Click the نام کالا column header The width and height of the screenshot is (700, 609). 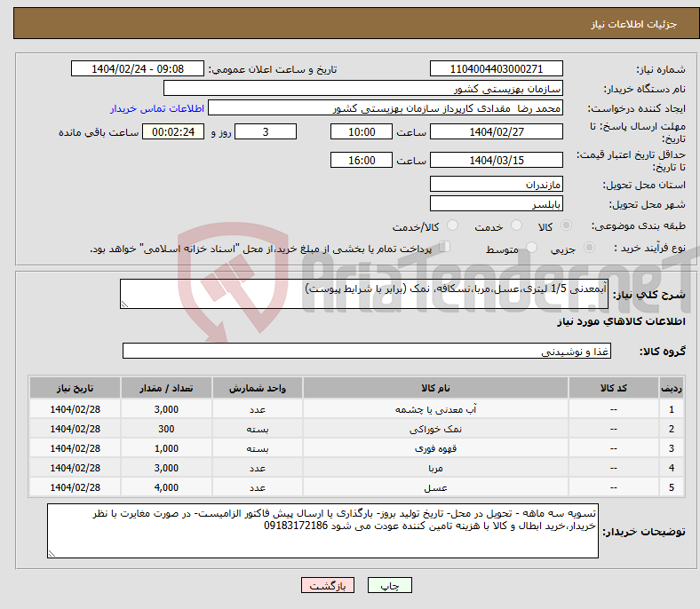pos(435,388)
